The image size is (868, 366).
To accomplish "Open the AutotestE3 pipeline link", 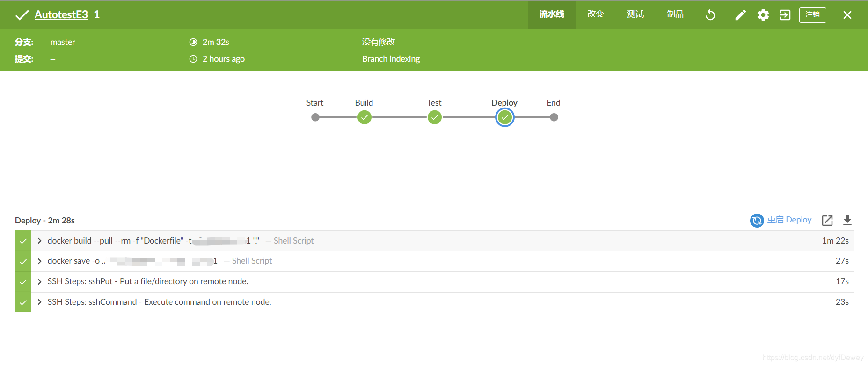I will tap(61, 15).
